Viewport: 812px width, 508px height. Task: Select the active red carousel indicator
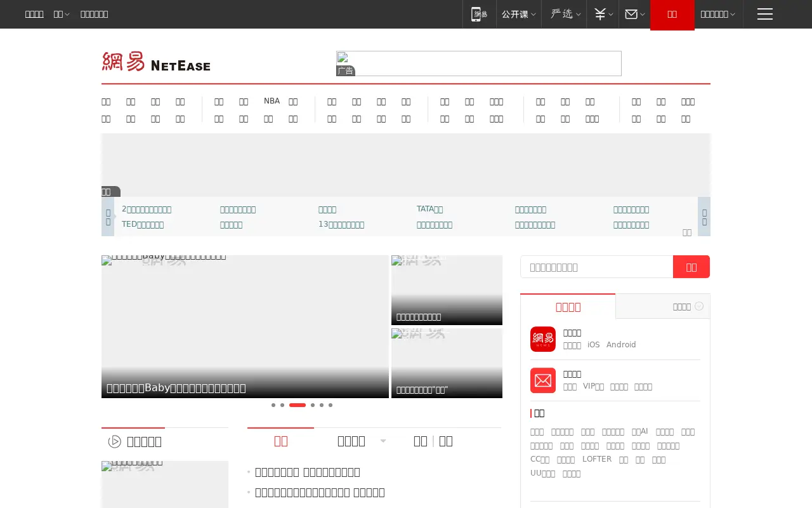[x=298, y=405]
